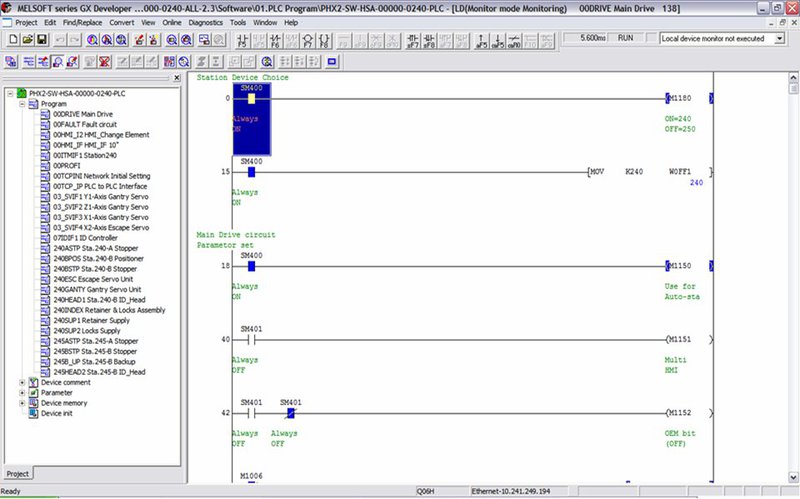Expand the Device comment node

click(22, 382)
